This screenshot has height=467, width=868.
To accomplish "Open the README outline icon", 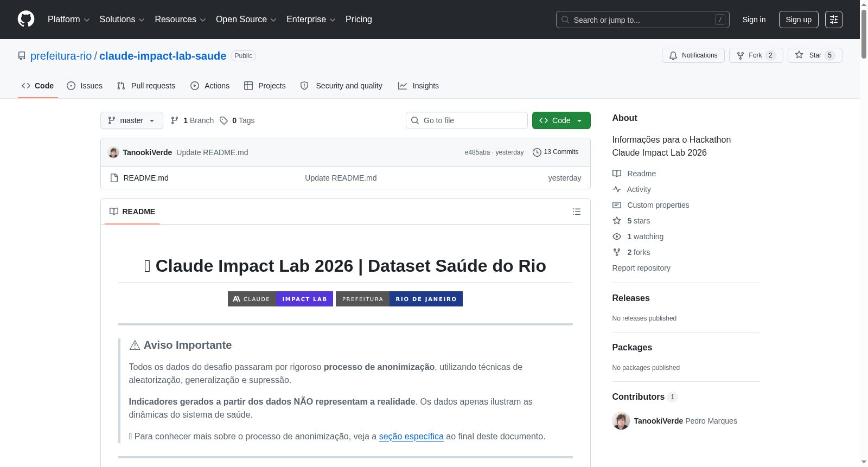I will tap(577, 212).
